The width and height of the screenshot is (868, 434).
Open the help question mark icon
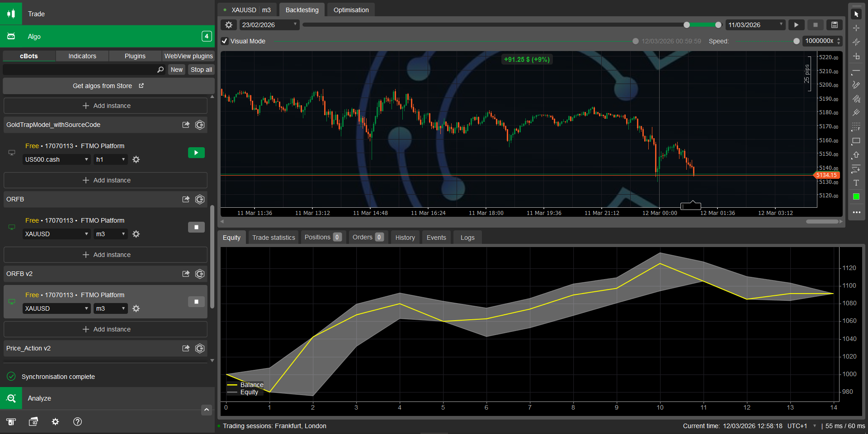click(x=77, y=421)
